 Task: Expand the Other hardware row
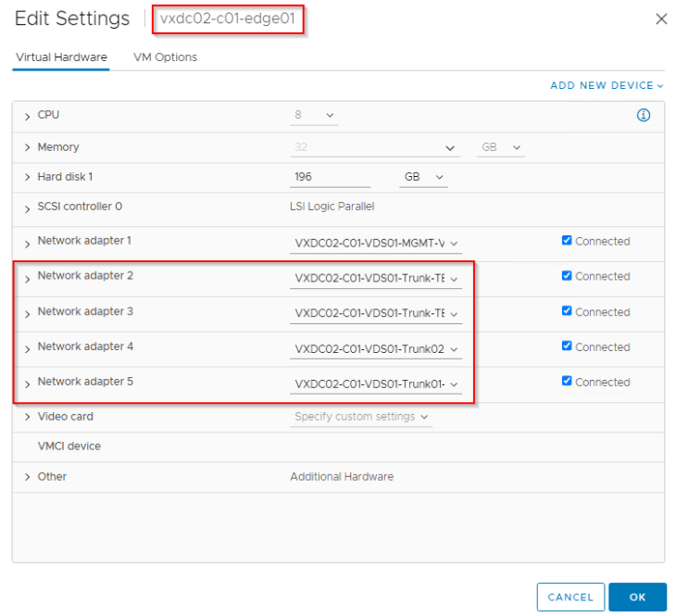(x=27, y=477)
